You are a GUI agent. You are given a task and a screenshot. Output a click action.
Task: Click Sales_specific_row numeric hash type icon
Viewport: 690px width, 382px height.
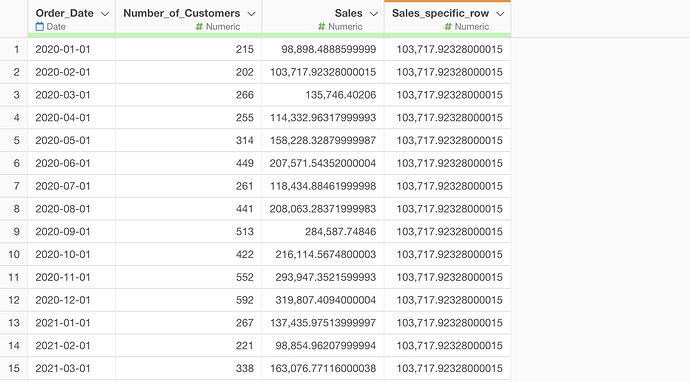tap(448, 27)
